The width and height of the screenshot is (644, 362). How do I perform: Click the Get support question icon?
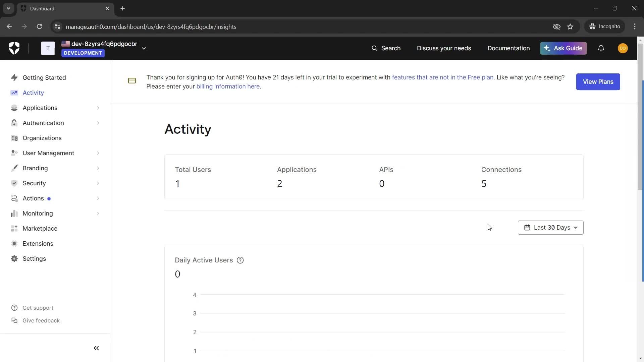pyautogui.click(x=14, y=308)
